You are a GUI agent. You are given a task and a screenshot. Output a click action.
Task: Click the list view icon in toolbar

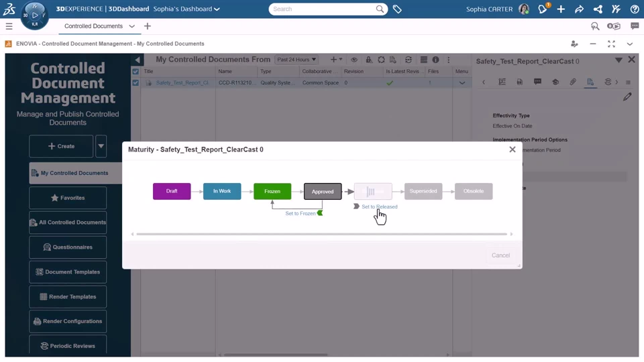click(423, 60)
